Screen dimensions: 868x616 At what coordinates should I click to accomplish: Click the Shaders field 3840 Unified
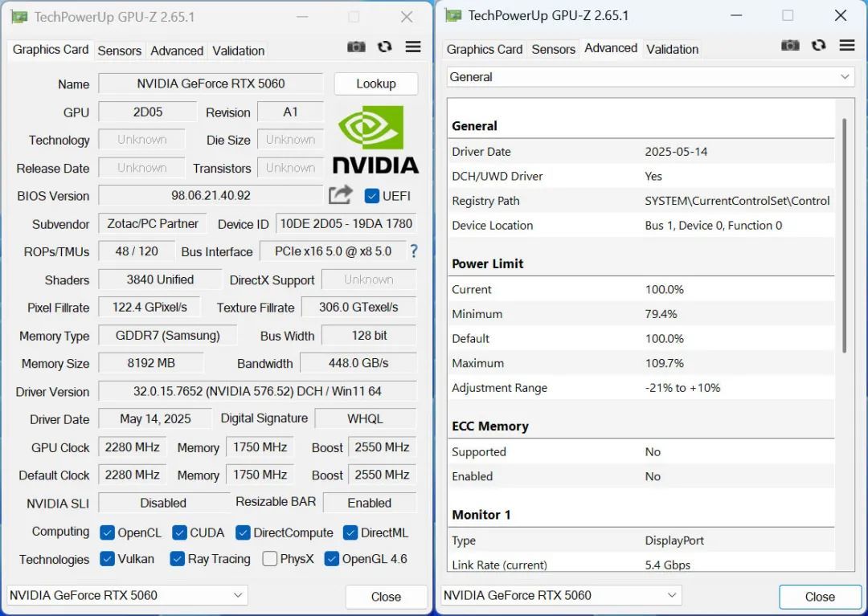pyautogui.click(x=160, y=279)
